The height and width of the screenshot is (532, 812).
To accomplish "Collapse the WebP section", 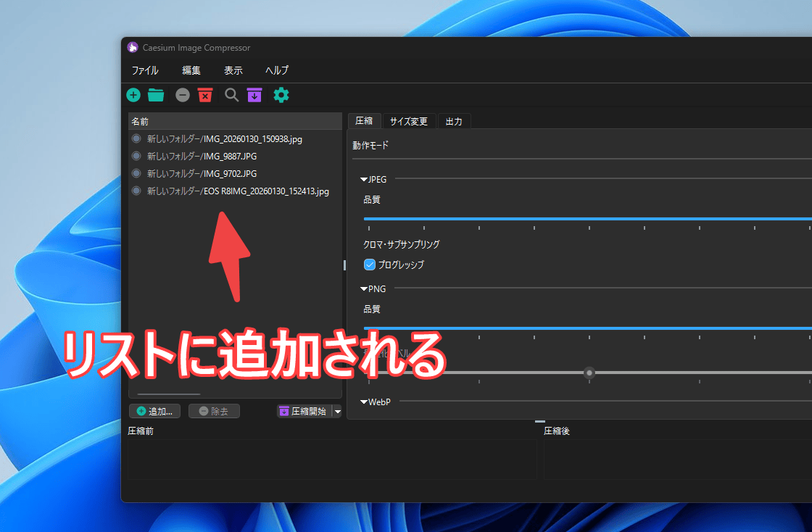I will [x=364, y=402].
